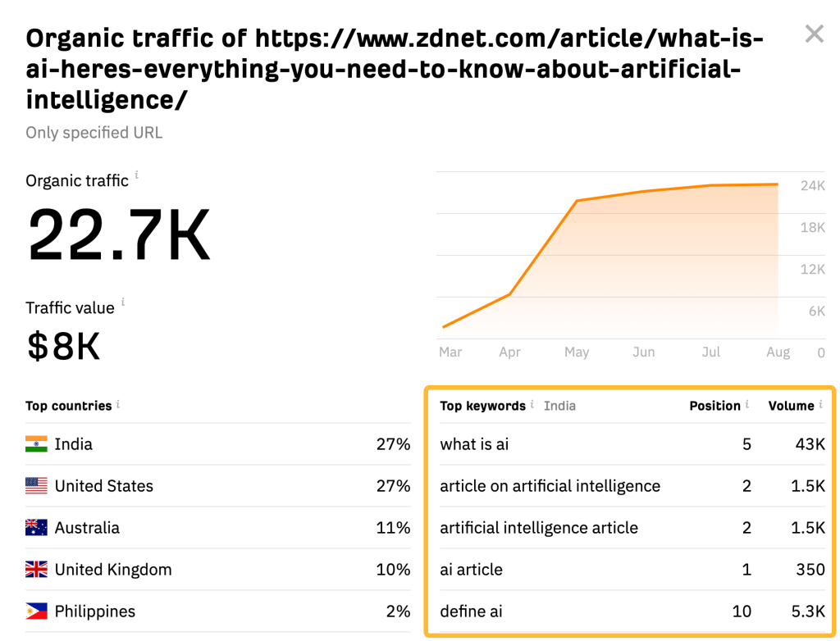Click the United Kingdom country row

[112, 569]
